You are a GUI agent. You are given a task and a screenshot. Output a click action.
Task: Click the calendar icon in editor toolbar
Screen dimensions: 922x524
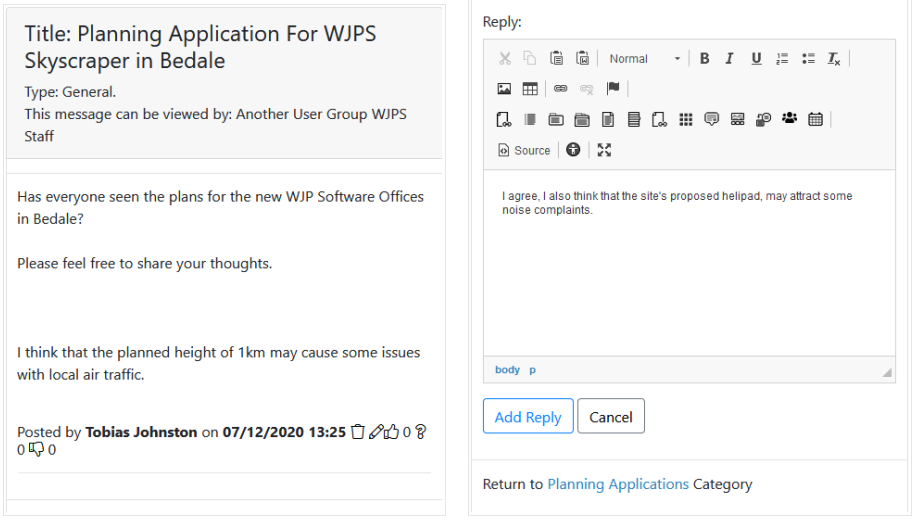(x=816, y=120)
